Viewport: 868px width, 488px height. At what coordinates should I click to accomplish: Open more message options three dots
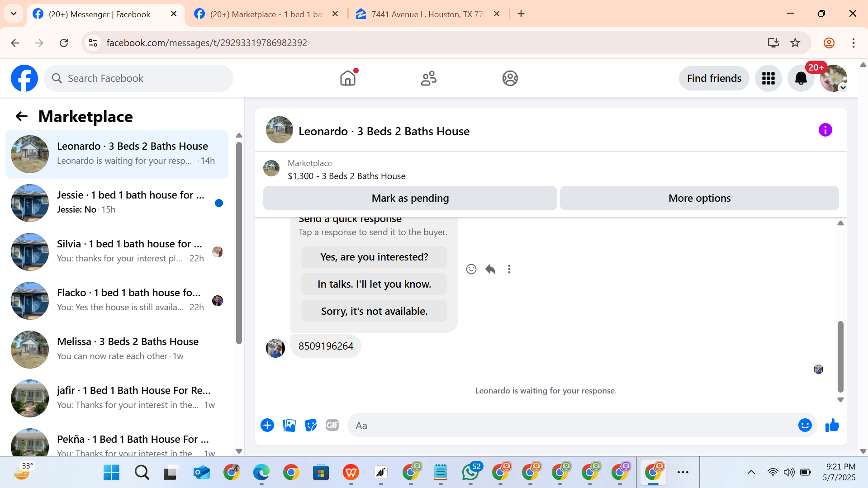tap(509, 269)
